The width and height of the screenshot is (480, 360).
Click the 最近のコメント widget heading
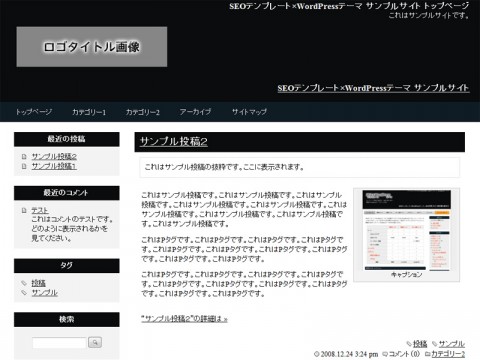[67, 193]
